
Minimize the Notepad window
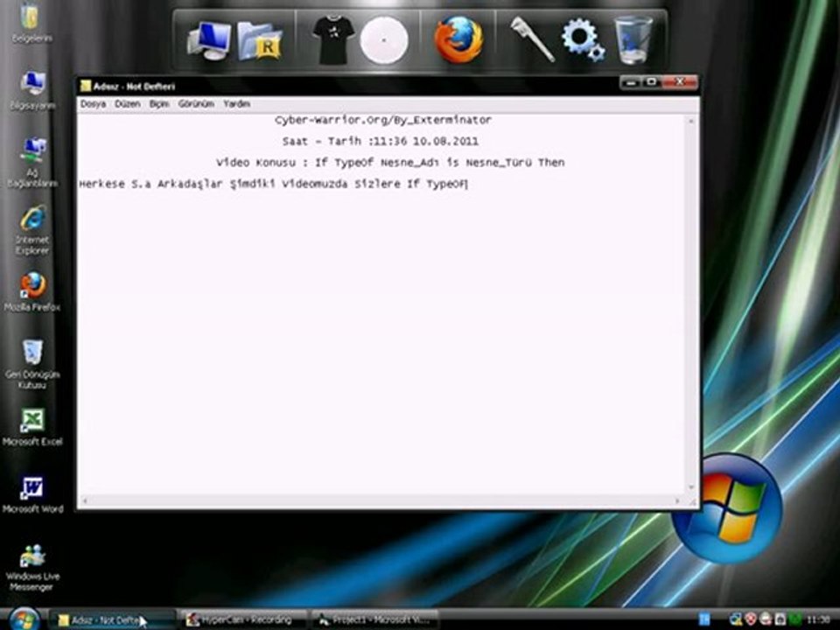[x=631, y=82]
